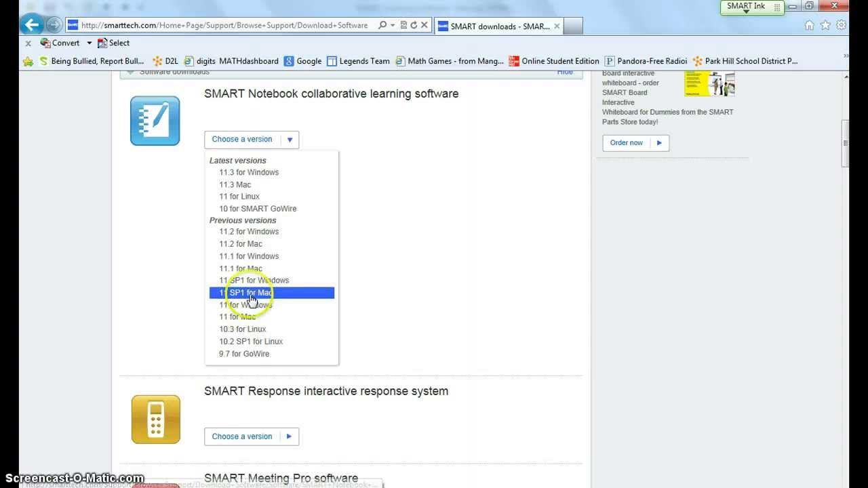
Task: Select 10 for SMART GoWire
Action: point(258,209)
